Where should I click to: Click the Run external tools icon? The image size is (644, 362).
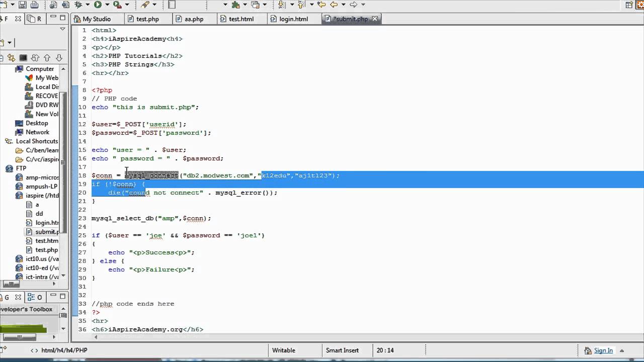pos(117,5)
